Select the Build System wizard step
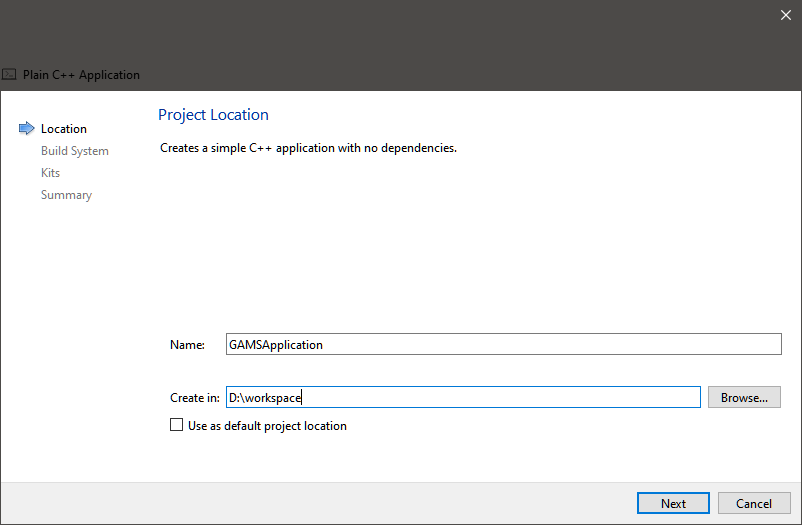This screenshot has height=525, width=802. click(75, 151)
